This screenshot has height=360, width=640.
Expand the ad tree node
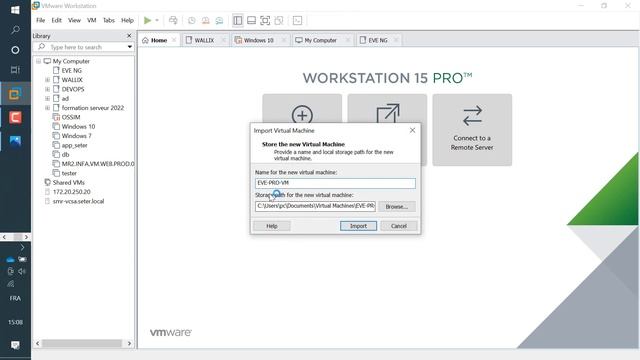pyautogui.click(x=47, y=99)
